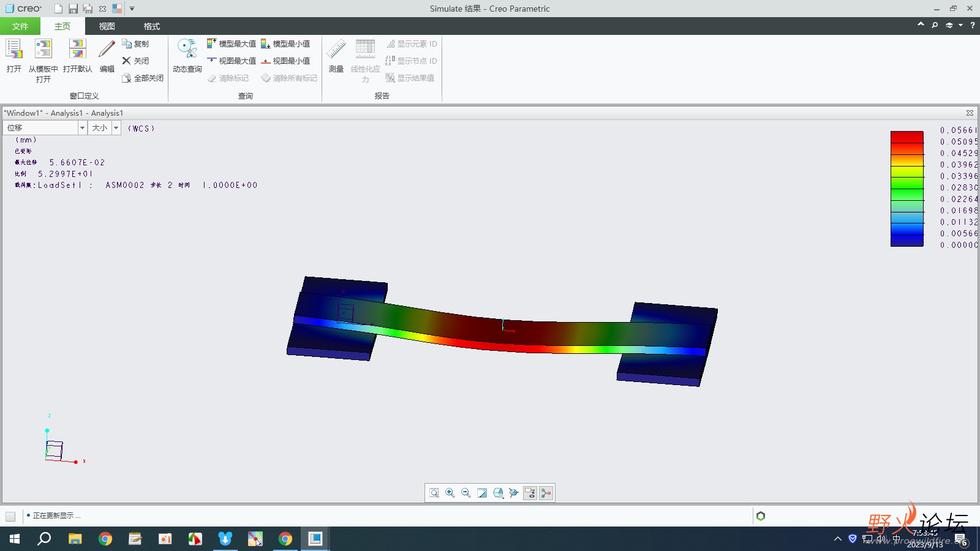Click the message log icon at status bar left
The height and width of the screenshot is (551, 980).
pos(10,516)
